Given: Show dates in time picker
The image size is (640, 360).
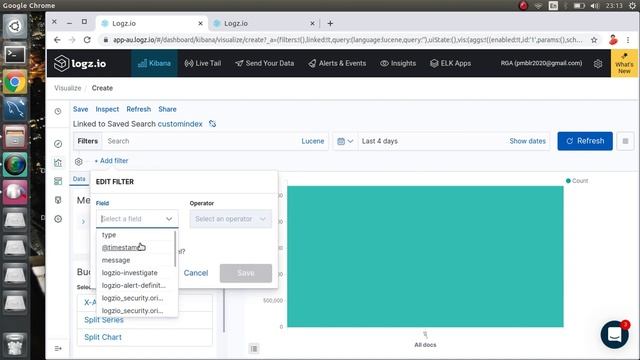Looking at the screenshot, I should (527, 141).
